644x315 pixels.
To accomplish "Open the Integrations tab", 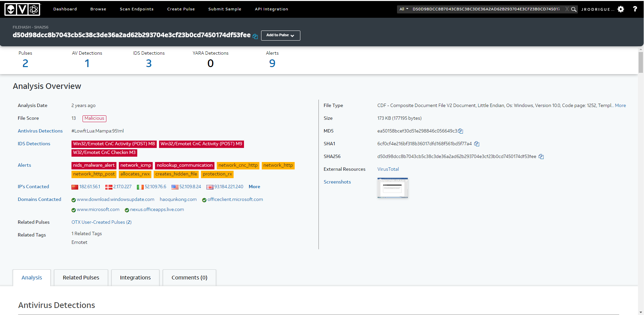I will [x=135, y=278].
